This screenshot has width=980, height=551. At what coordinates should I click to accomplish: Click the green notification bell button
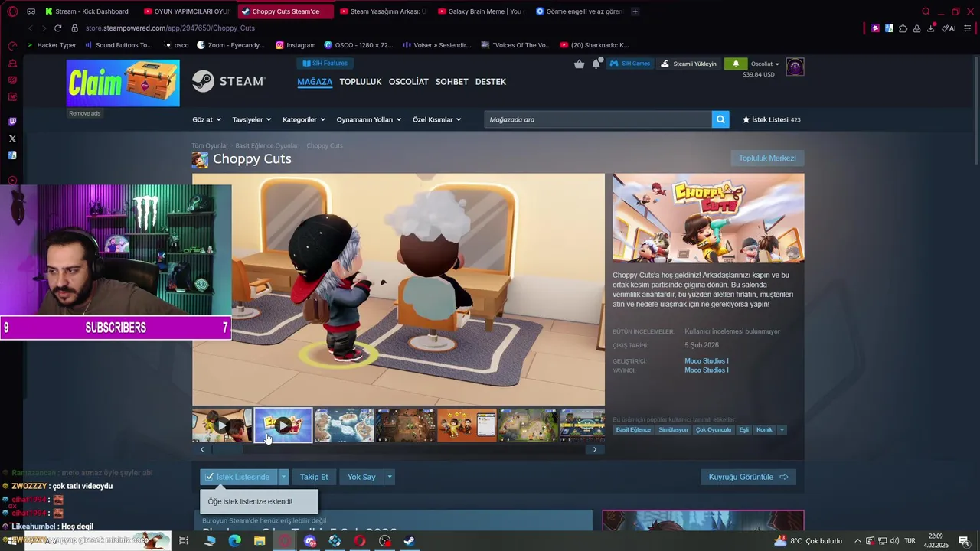click(736, 64)
